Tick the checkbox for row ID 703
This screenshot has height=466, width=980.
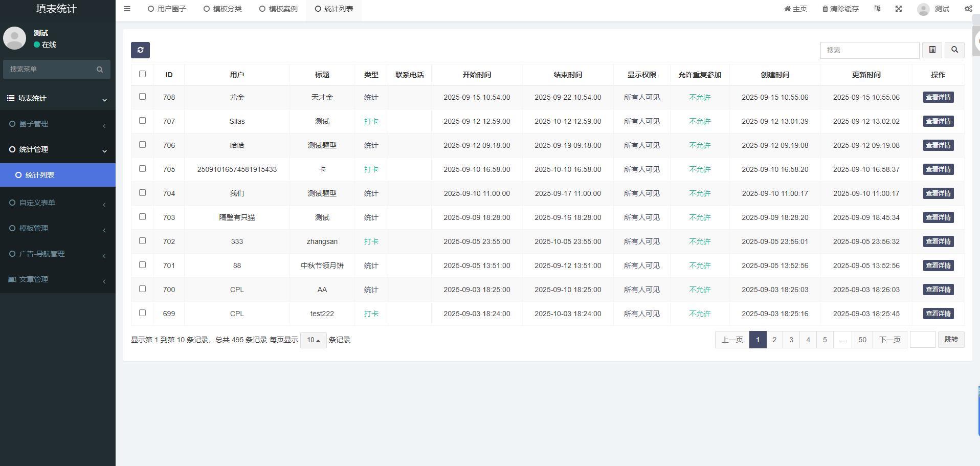[x=142, y=217]
